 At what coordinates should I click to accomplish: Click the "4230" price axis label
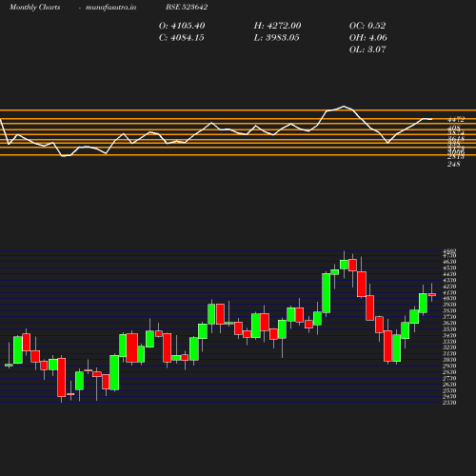click(449, 287)
